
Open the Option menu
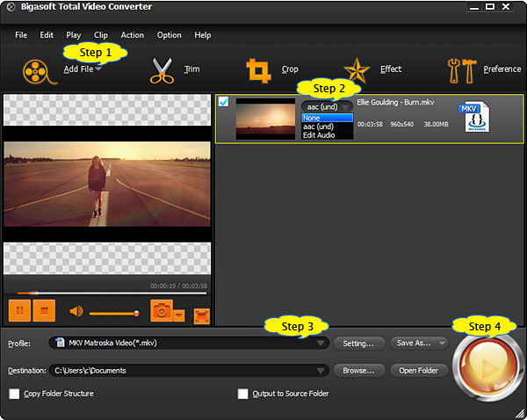click(169, 35)
